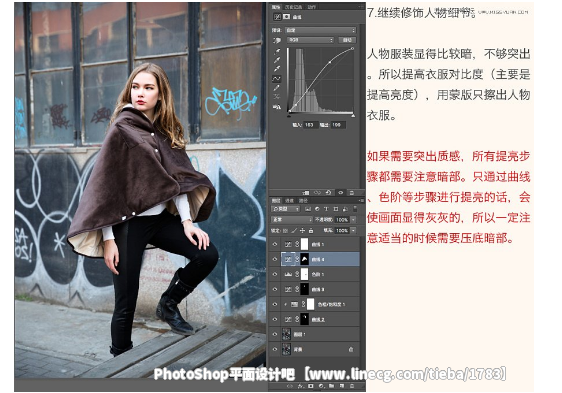Hide the 曲线 5 layer
The image size is (562, 393).
click(275, 244)
